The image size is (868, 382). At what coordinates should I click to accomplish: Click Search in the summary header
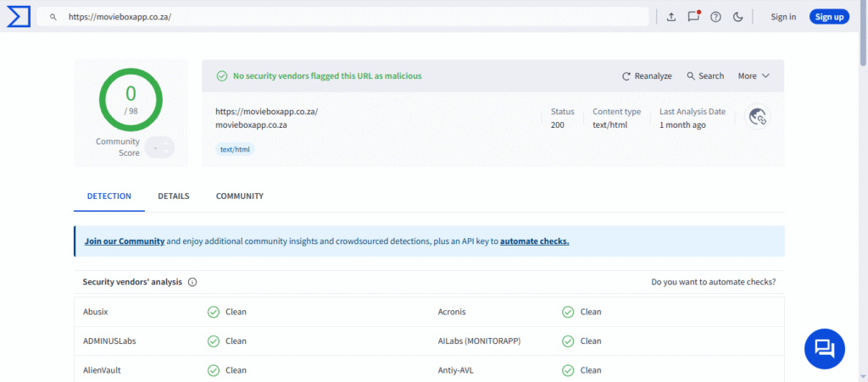705,75
